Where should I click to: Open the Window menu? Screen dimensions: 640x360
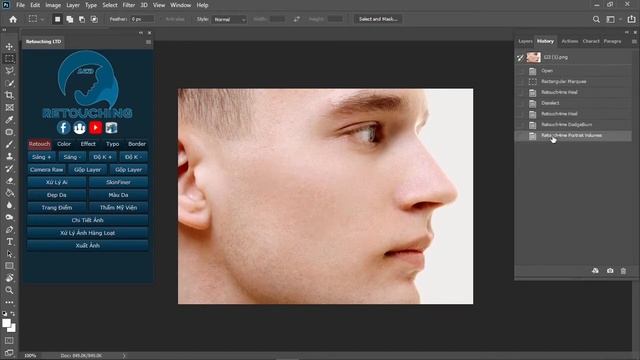pos(180,5)
